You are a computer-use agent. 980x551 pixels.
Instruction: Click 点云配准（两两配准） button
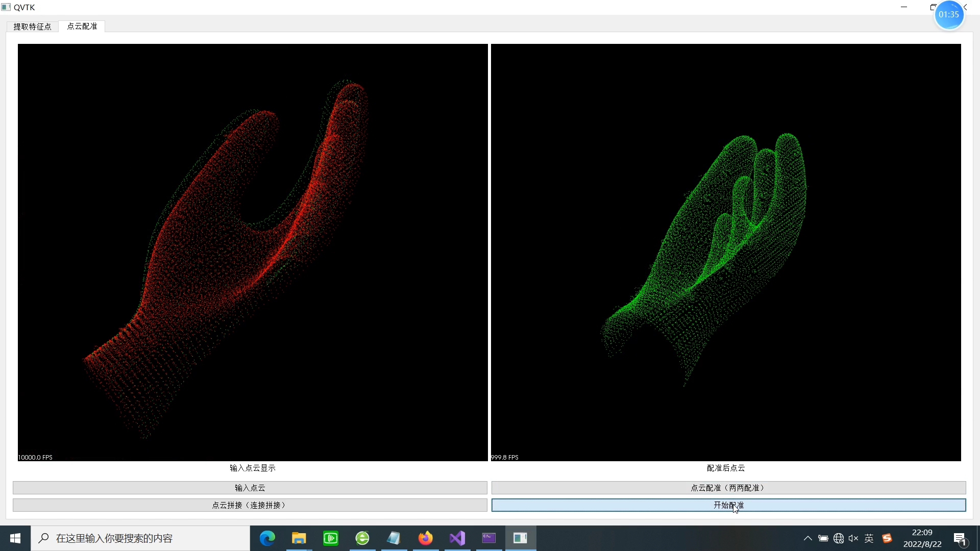pyautogui.click(x=728, y=488)
